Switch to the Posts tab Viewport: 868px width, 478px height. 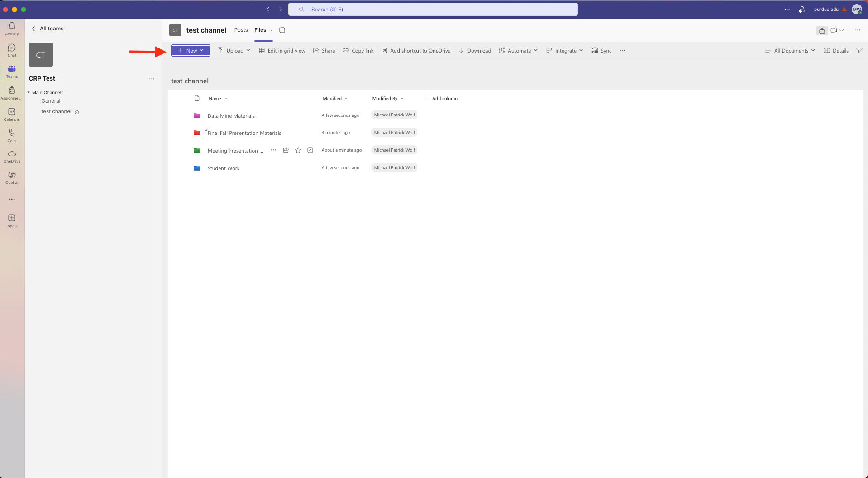241,30
